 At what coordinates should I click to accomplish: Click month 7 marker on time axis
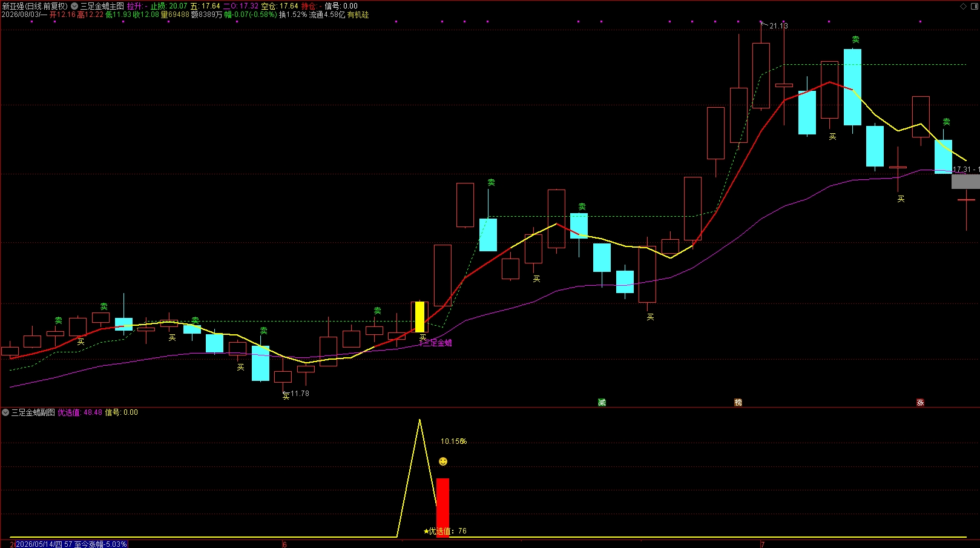[x=763, y=544]
